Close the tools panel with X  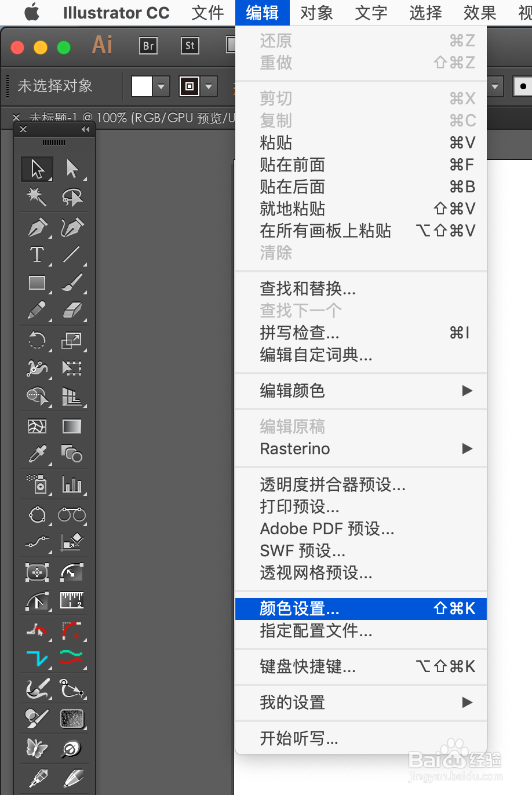pyautogui.click(x=23, y=129)
